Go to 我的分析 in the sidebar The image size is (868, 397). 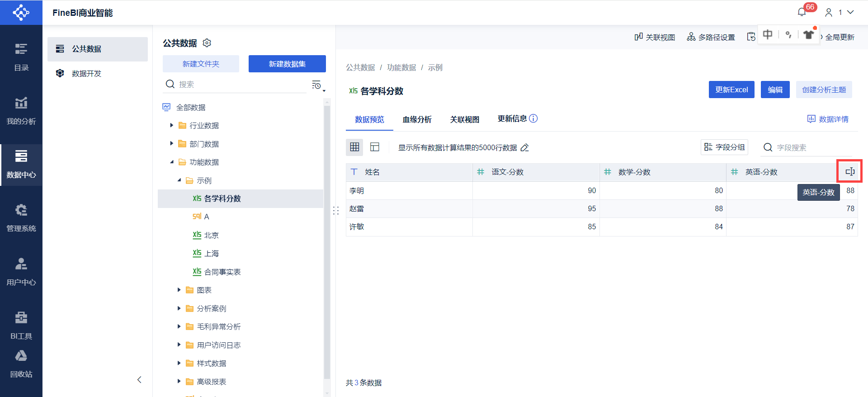coord(21,111)
